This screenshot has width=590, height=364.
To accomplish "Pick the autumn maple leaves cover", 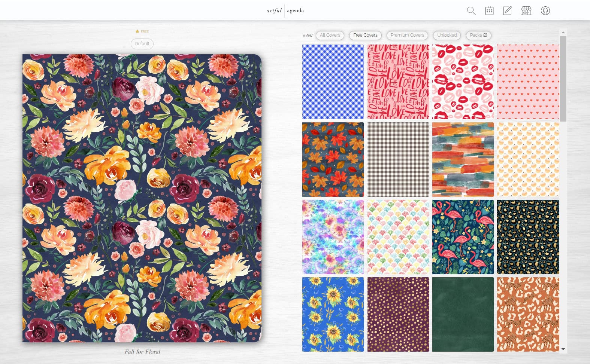I will click(x=333, y=159).
